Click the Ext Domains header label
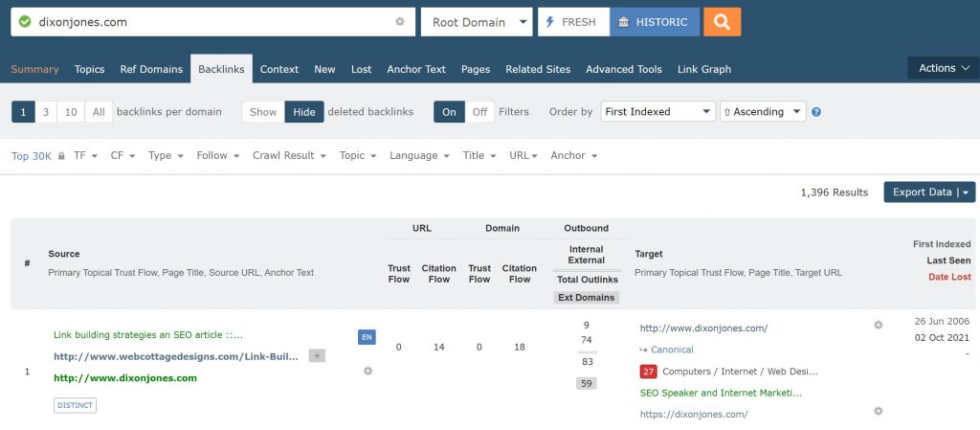 (x=587, y=298)
